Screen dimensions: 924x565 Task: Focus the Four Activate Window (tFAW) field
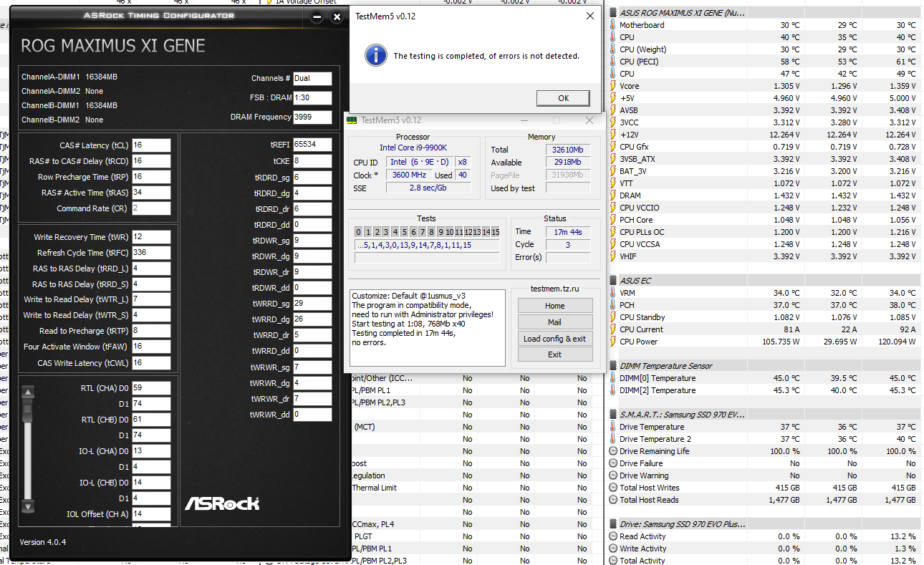pyautogui.click(x=151, y=347)
